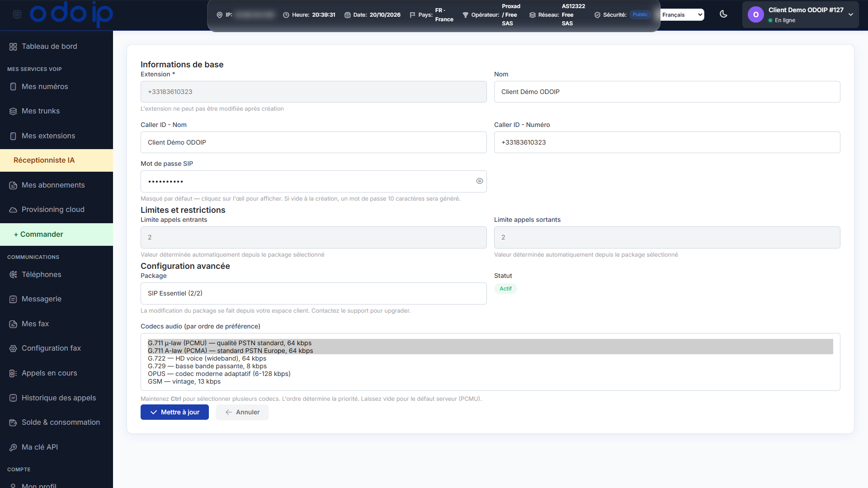
Task: Select G.711 µ-law (PCMU) codec
Action: click(x=490, y=343)
